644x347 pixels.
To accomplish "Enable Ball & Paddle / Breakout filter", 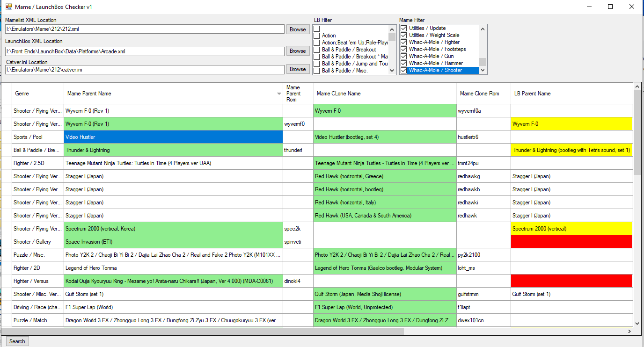I will coord(317,50).
